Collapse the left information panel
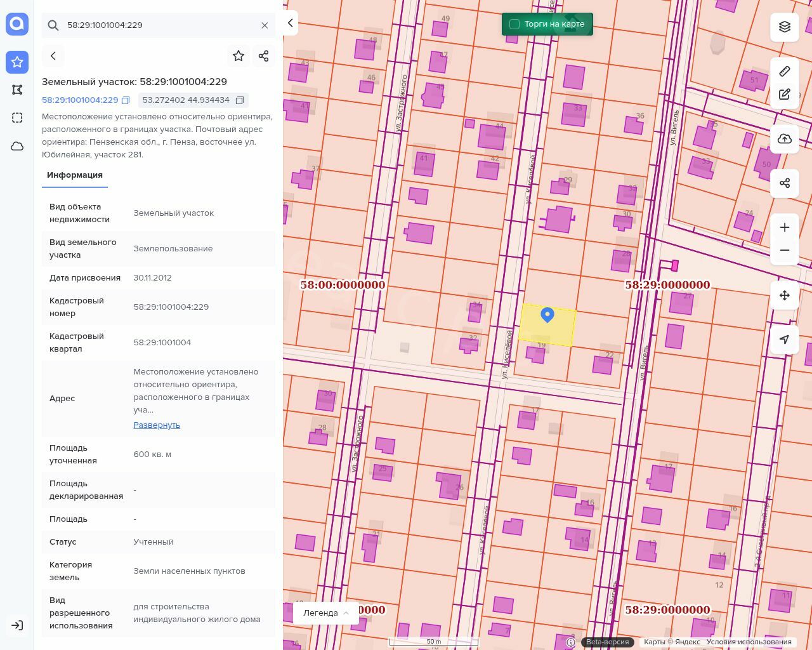 tap(291, 23)
